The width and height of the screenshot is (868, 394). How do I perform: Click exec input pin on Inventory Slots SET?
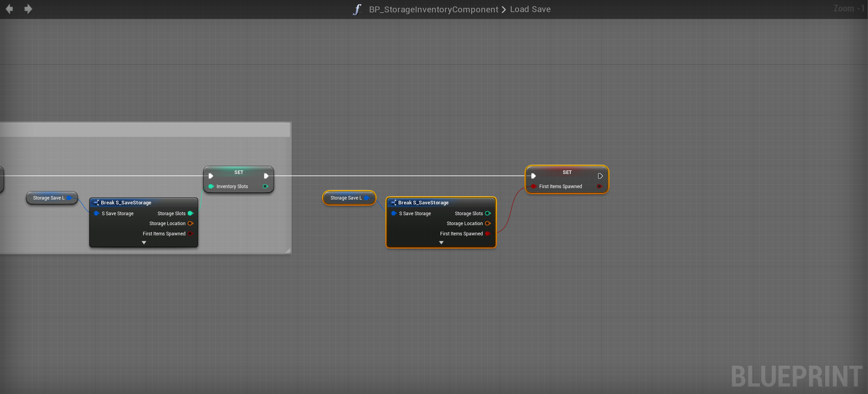(x=211, y=176)
